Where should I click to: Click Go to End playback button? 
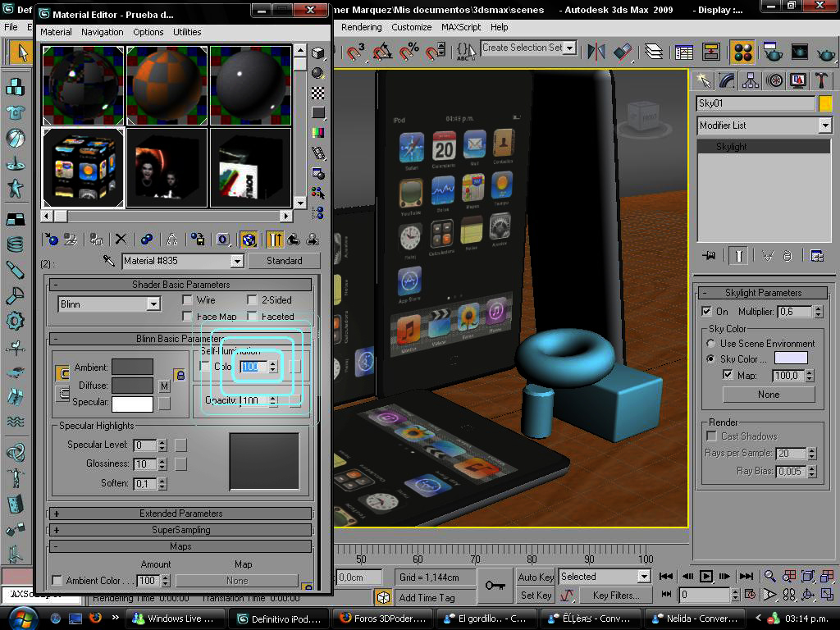click(746, 577)
